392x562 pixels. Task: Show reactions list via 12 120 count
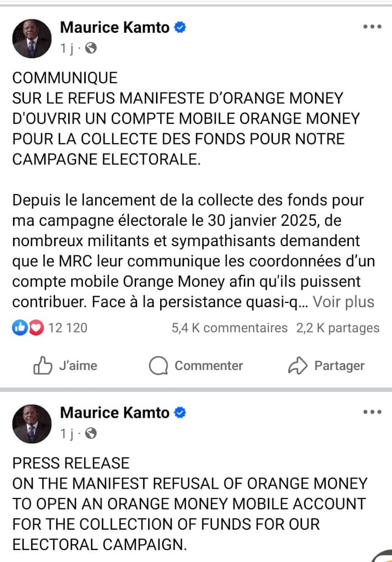coord(68,328)
